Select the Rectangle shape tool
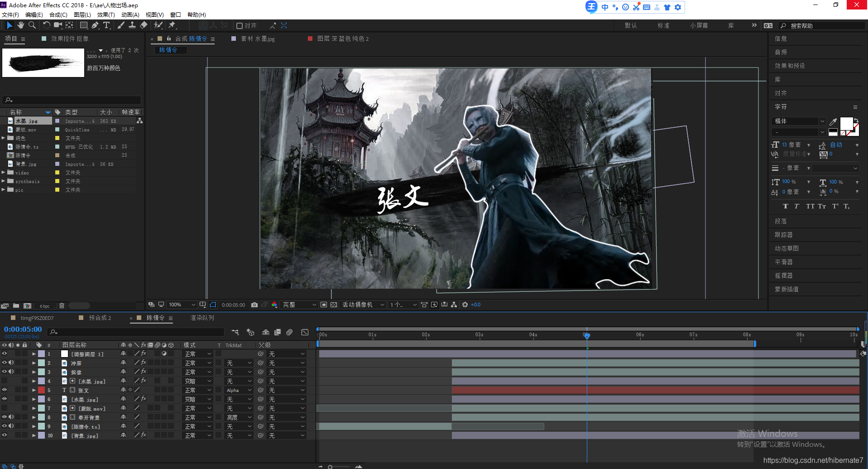Viewport: 868px width, 469px height. point(84,25)
